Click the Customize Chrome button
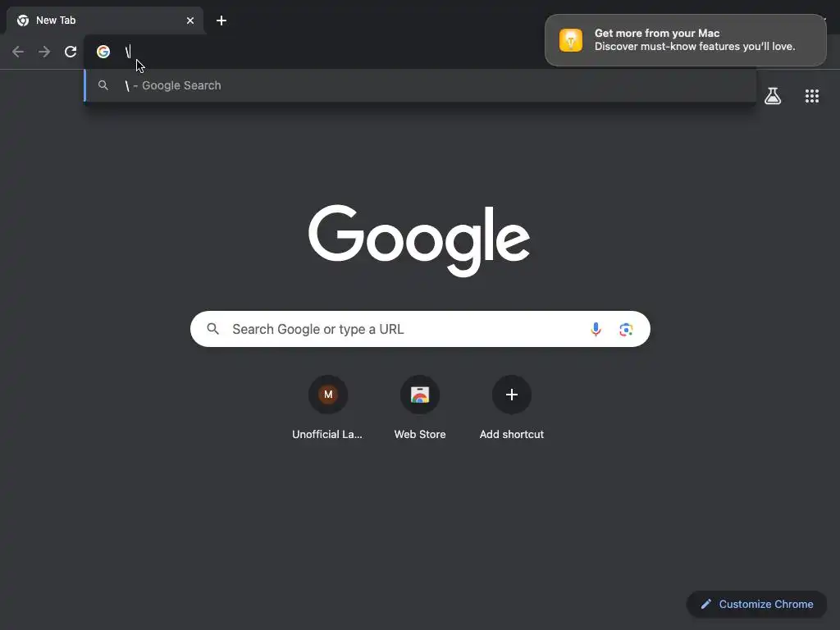840x630 pixels. pyautogui.click(x=756, y=605)
